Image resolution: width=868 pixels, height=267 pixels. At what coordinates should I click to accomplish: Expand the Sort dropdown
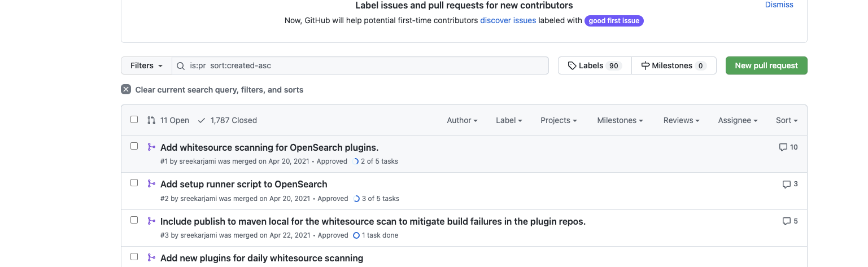click(787, 120)
